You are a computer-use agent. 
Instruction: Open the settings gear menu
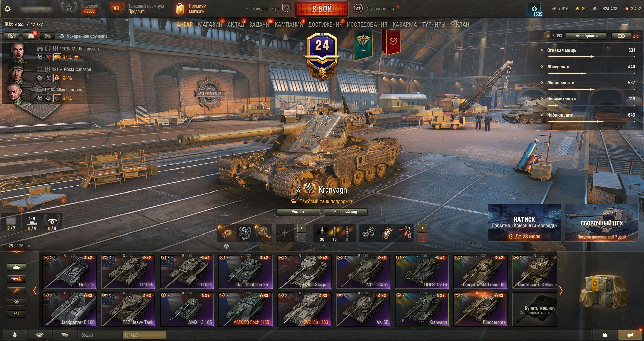click(8, 9)
